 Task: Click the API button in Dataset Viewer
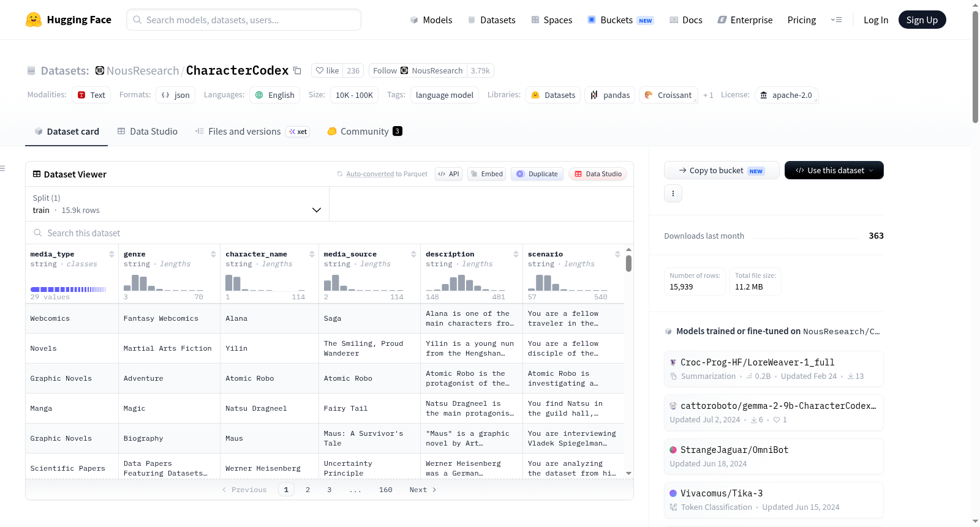click(x=448, y=174)
